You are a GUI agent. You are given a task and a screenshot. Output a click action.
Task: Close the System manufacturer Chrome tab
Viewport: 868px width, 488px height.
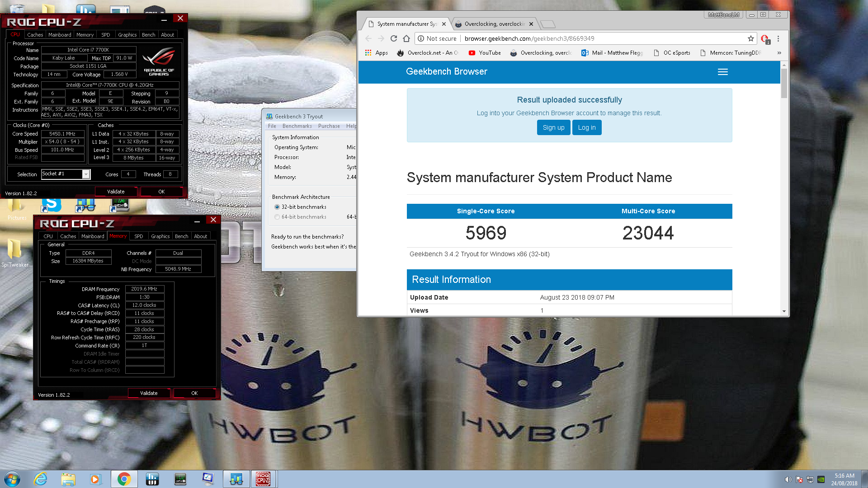click(x=444, y=24)
